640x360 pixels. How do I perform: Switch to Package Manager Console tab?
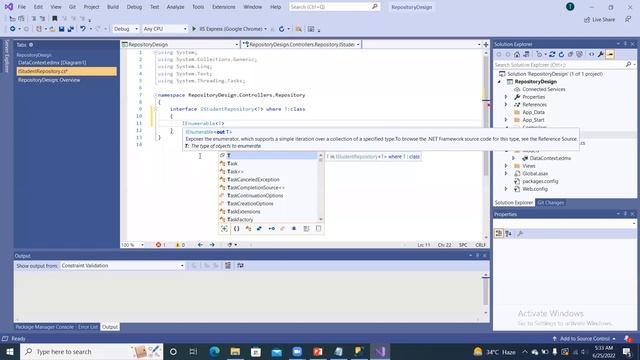tap(44, 327)
